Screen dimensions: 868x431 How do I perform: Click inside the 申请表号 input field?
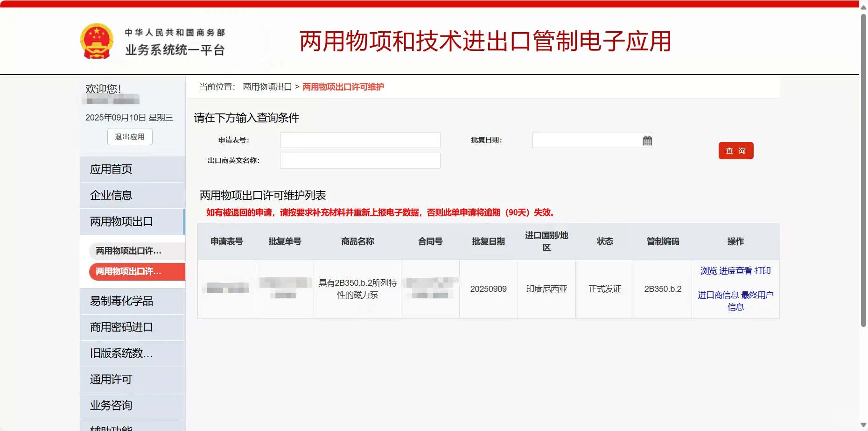(359, 140)
